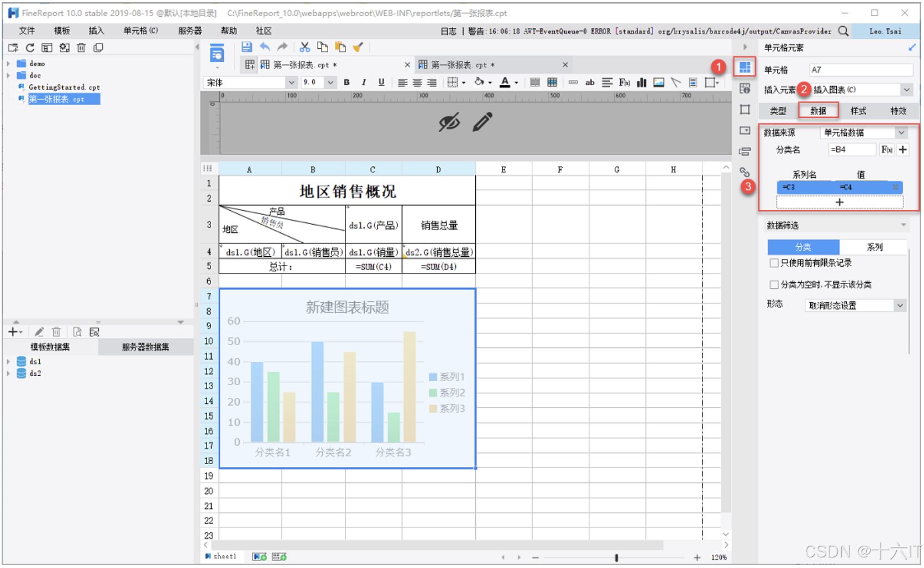Click the Unmerge cells grid icon
Screen dimensions: 924x568
click(552, 82)
